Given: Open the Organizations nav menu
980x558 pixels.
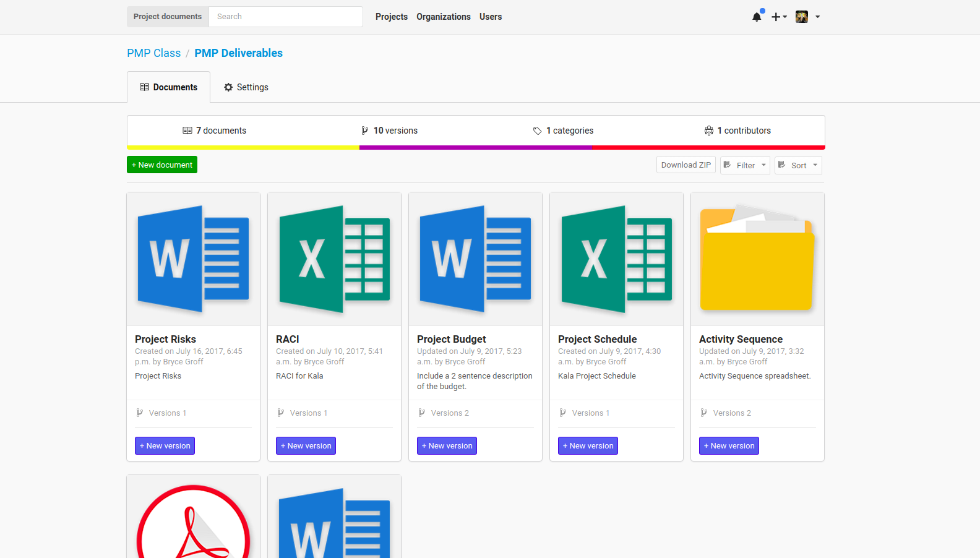Looking at the screenshot, I should coord(444,17).
